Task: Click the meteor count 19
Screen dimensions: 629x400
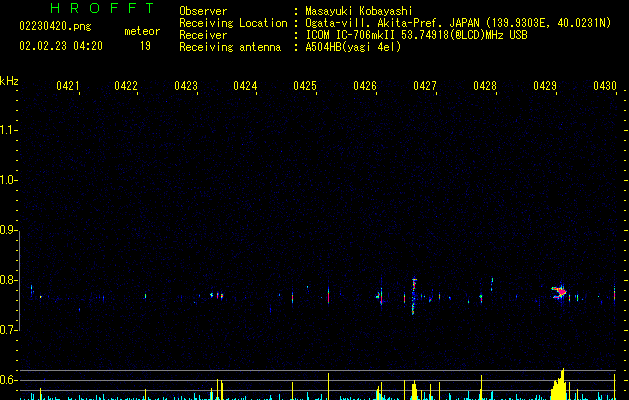Action: tap(145, 46)
